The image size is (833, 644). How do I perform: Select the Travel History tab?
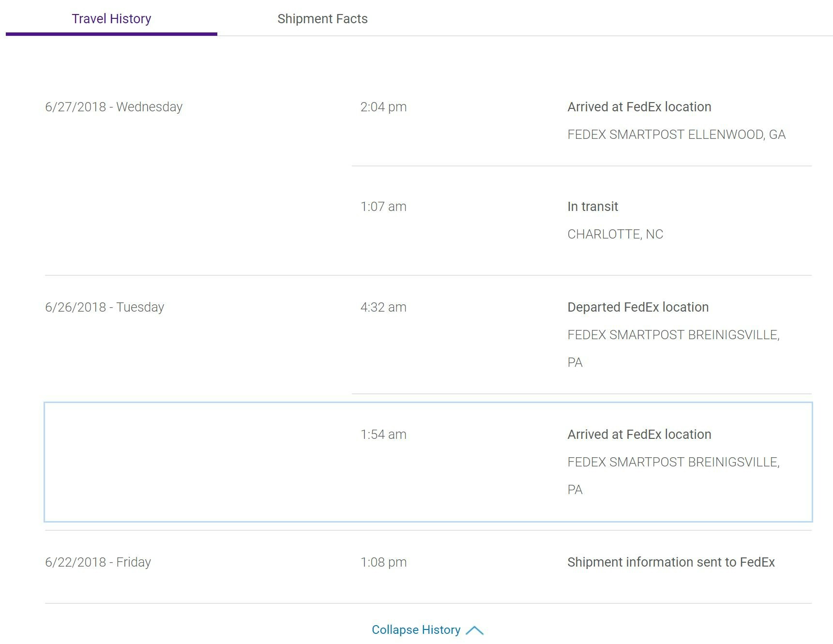click(111, 19)
